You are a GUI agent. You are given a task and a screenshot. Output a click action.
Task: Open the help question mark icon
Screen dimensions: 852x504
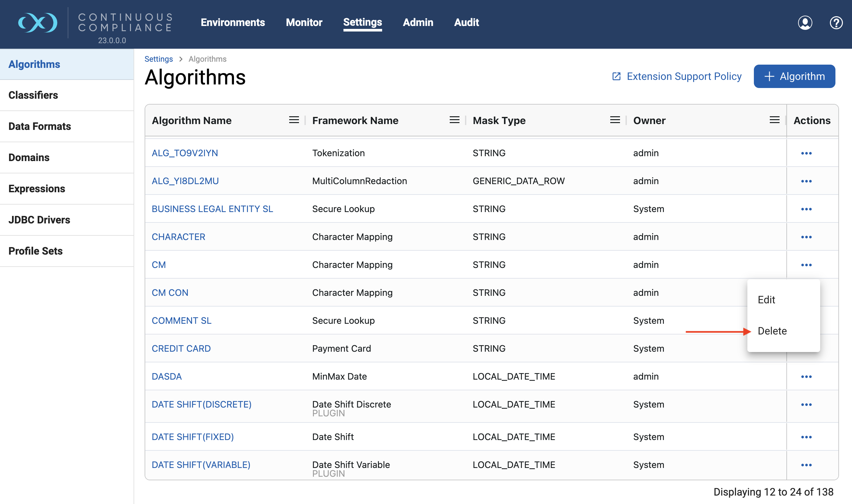[x=836, y=23]
